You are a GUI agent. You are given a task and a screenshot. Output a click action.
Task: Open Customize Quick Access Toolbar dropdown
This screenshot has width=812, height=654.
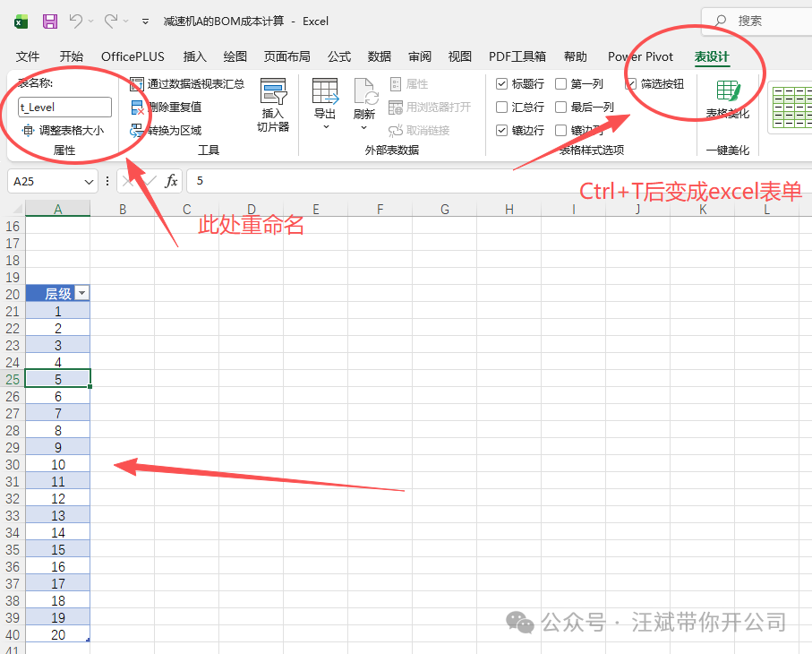(x=145, y=21)
